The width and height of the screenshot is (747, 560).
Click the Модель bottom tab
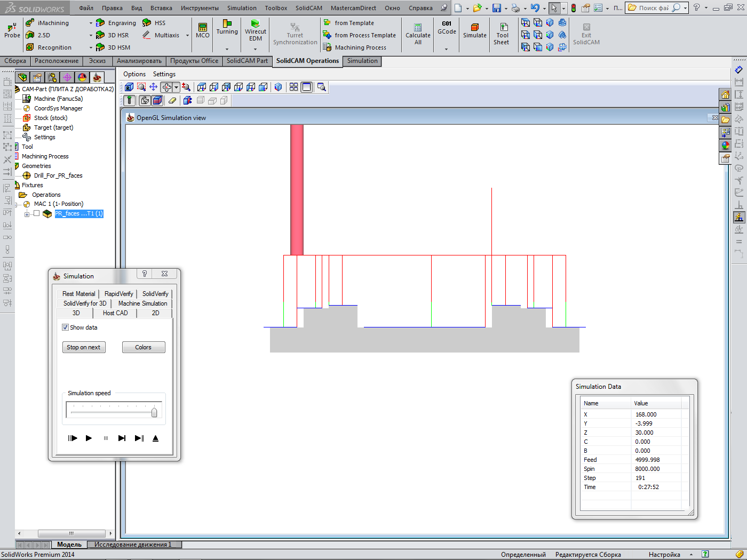(69, 545)
